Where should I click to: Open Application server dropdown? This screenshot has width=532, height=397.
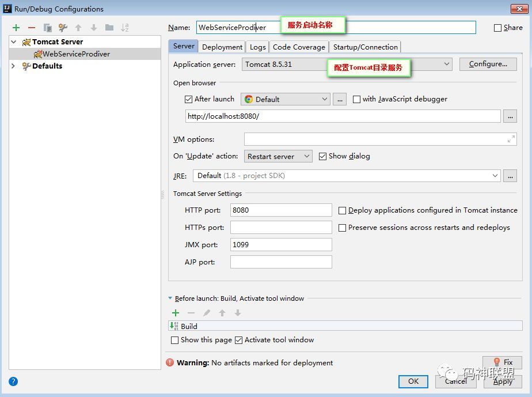point(347,64)
